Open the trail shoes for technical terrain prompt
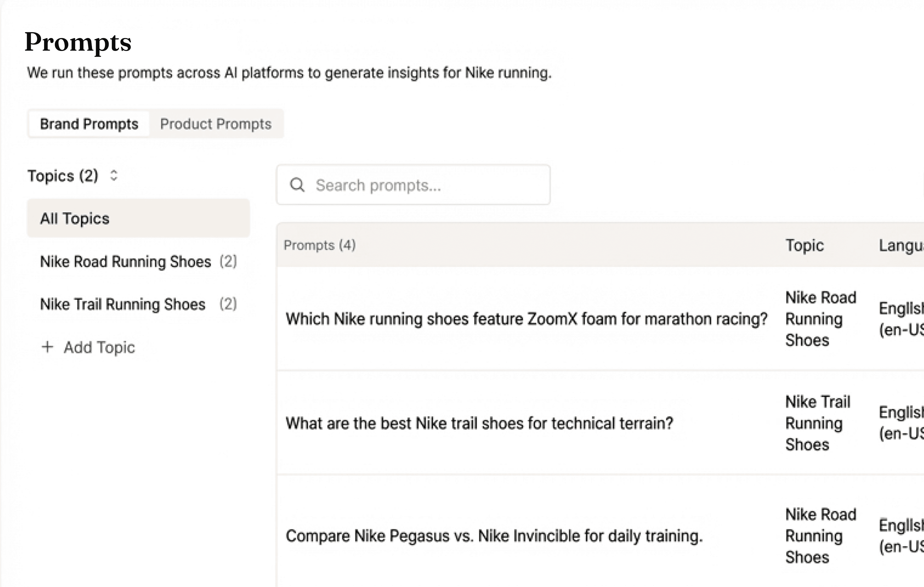924x587 pixels. [x=479, y=423]
